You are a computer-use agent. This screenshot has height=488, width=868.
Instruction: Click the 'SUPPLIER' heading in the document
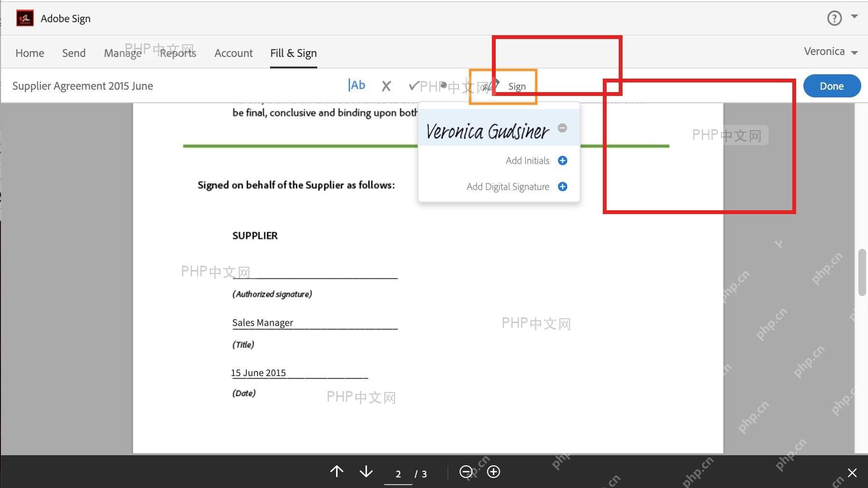(255, 236)
